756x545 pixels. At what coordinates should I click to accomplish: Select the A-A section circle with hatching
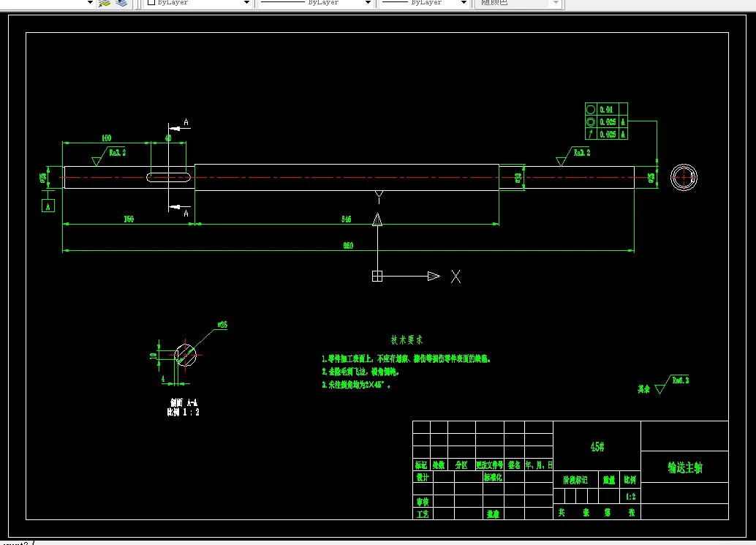186,355
